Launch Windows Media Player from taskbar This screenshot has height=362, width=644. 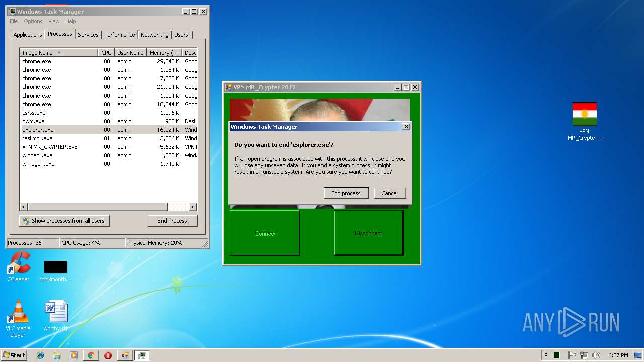tap(74, 355)
